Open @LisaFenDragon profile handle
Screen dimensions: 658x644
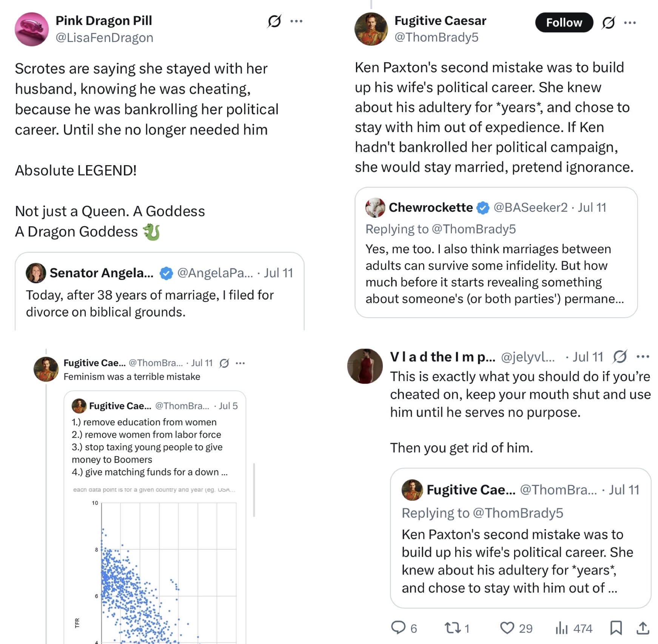click(105, 38)
